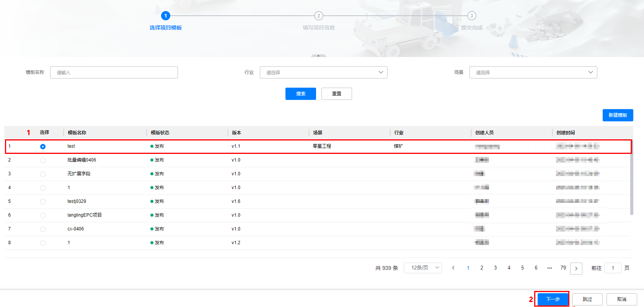Pick the testj0329 template radio button
Image resolution: width=644 pixels, height=307 pixels.
click(x=43, y=202)
